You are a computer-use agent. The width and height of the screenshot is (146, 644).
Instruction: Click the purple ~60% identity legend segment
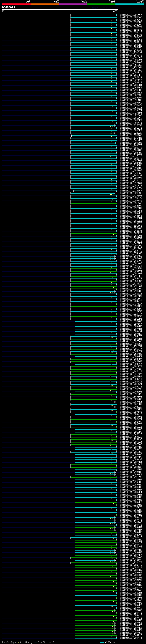(x=73, y=4)
